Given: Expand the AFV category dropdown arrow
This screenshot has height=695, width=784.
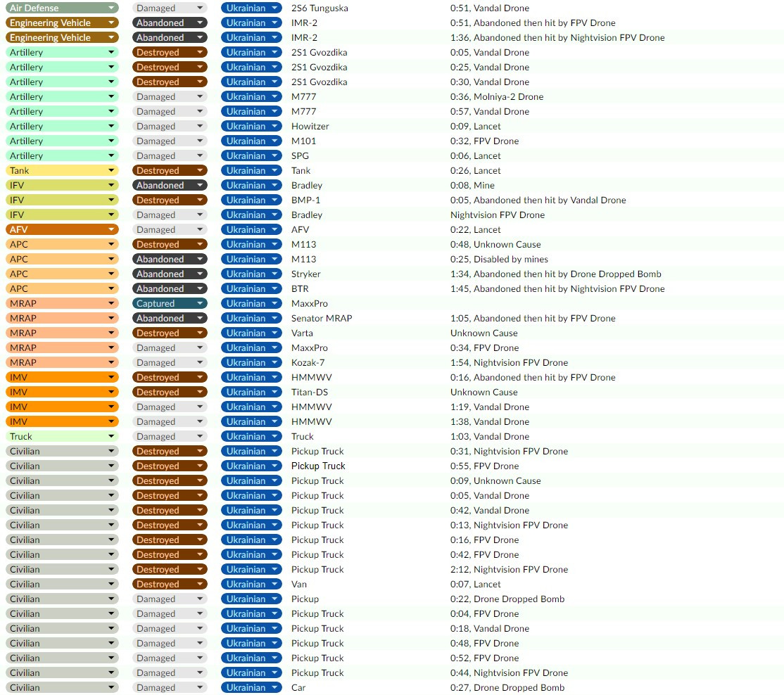Looking at the screenshot, I should (x=111, y=229).
